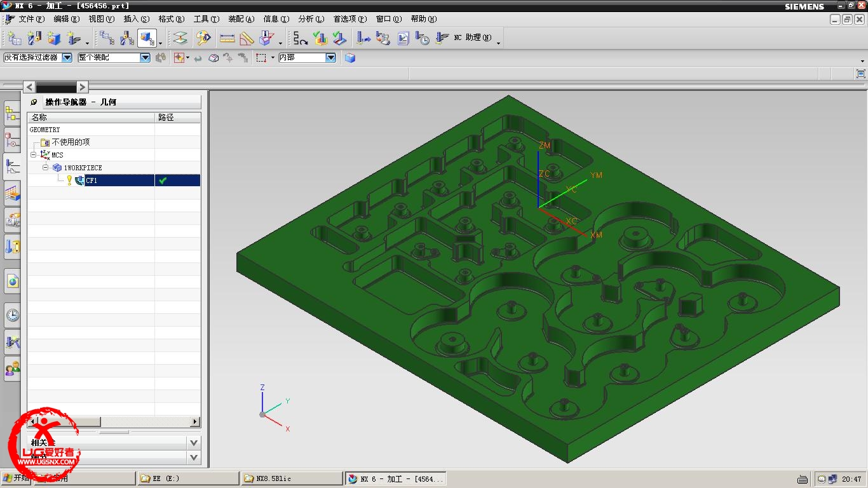The height and width of the screenshot is (488, 868).
Task: Click the 路径 column header
Action: [178, 118]
